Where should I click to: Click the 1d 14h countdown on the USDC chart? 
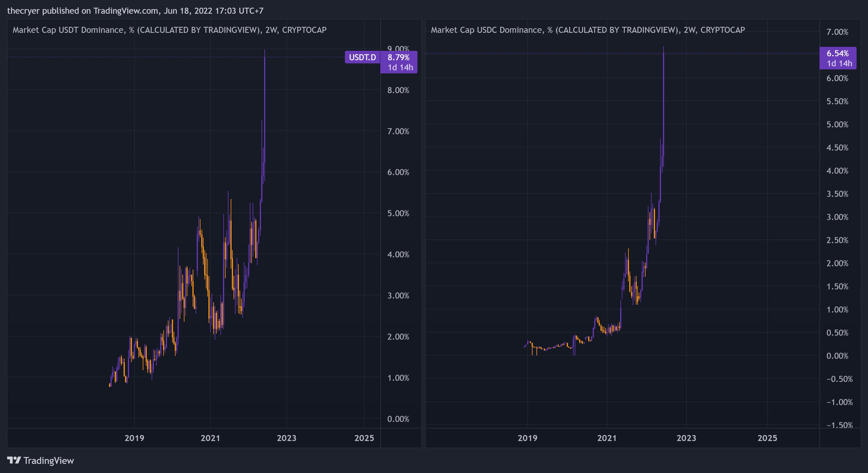[839, 63]
